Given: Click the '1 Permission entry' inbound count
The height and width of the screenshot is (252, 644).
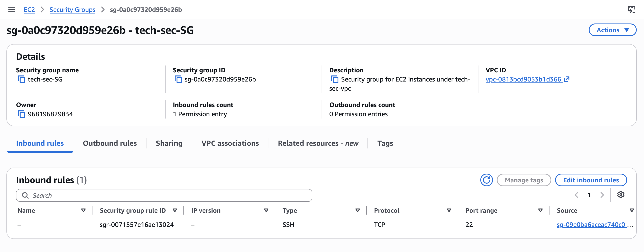Looking at the screenshot, I should coord(200,114).
